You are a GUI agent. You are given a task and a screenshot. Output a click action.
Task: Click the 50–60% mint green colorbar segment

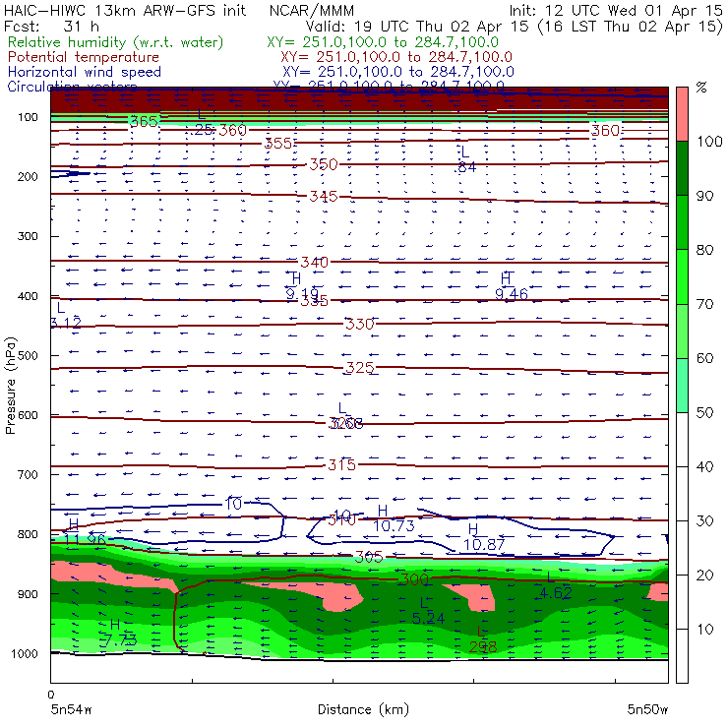click(x=682, y=386)
